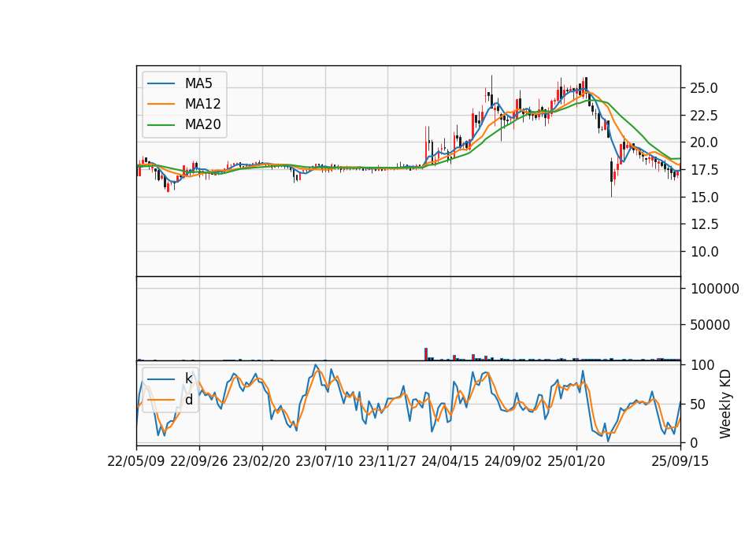This screenshot has width=756, height=543.
Task: Click the k legend label in KD panel
Action: pyautogui.click(x=188, y=379)
